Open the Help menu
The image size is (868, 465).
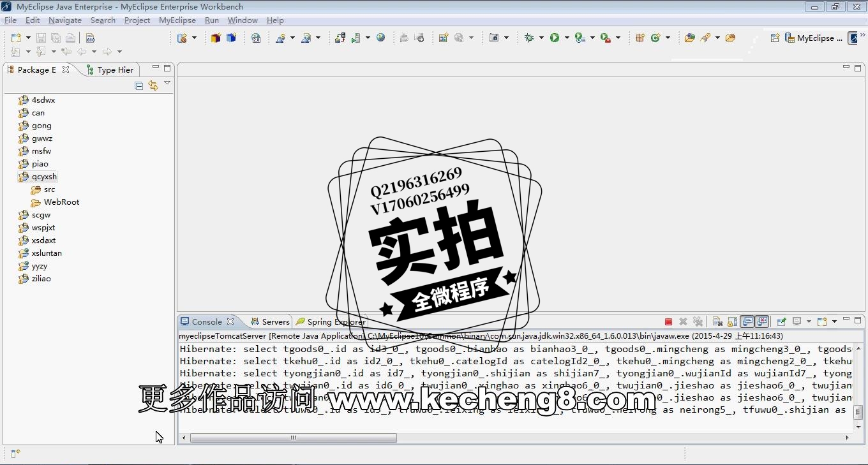point(275,20)
